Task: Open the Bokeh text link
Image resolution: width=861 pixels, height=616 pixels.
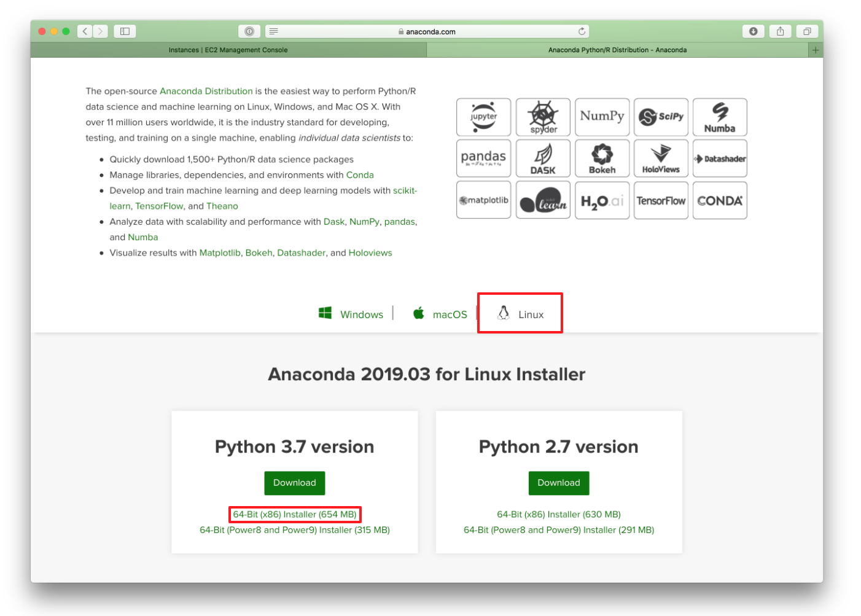Action: coord(259,253)
